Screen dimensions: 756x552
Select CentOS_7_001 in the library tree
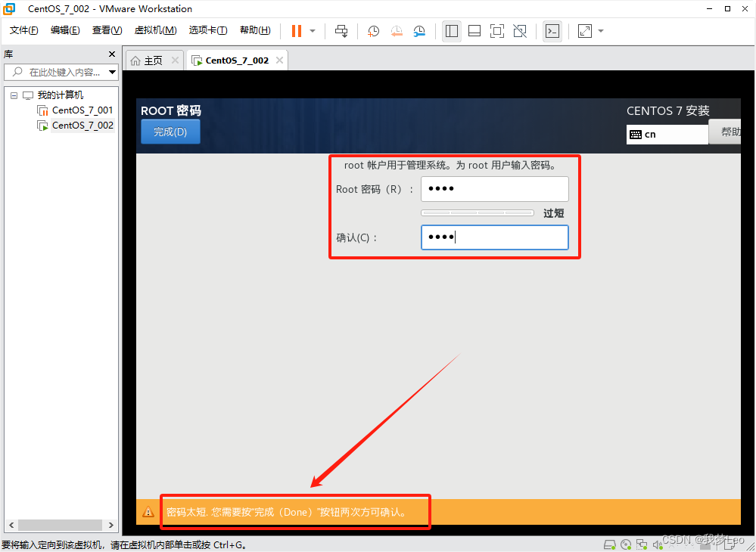(x=82, y=110)
